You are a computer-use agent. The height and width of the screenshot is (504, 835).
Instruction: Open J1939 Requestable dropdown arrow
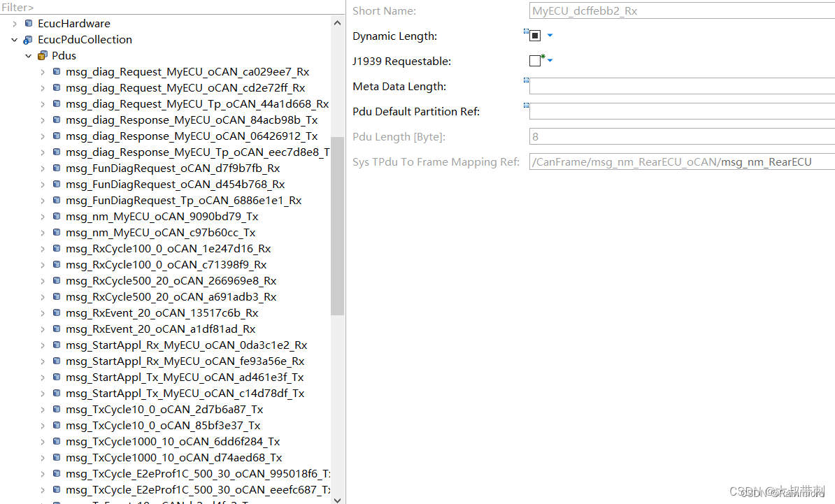pyautogui.click(x=550, y=61)
